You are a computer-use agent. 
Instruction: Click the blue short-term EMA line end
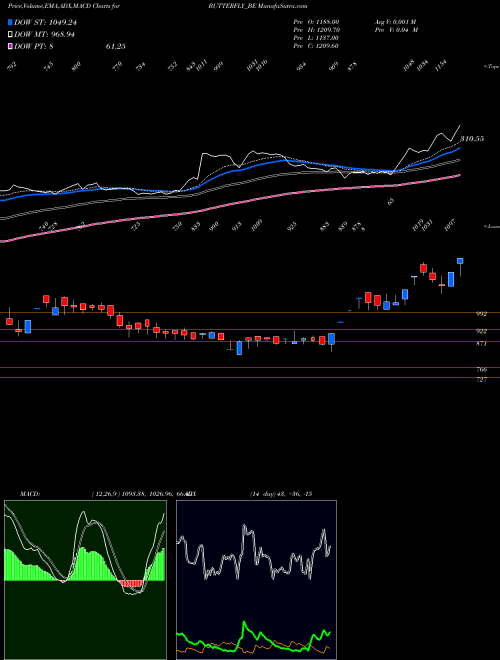pyautogui.click(x=459, y=149)
